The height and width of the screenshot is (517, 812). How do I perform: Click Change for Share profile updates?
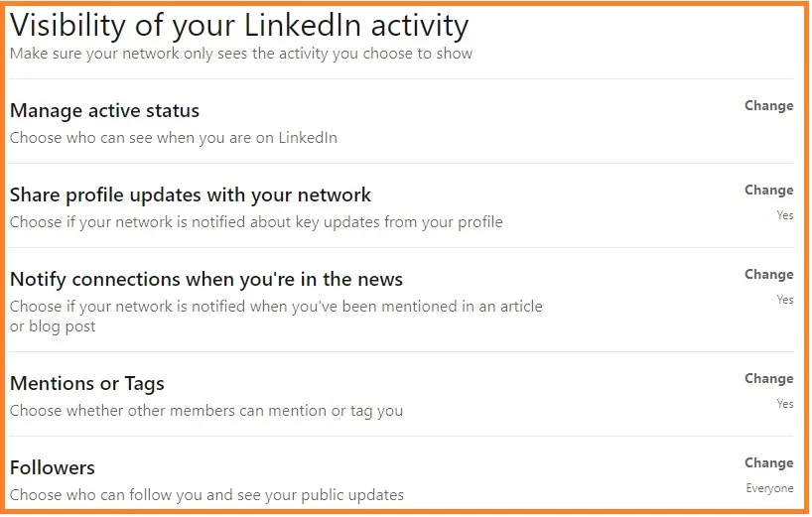pyautogui.click(x=768, y=191)
